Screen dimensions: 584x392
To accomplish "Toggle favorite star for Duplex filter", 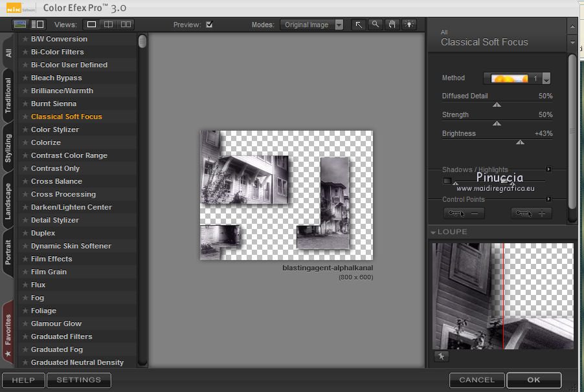I will click(x=25, y=233).
